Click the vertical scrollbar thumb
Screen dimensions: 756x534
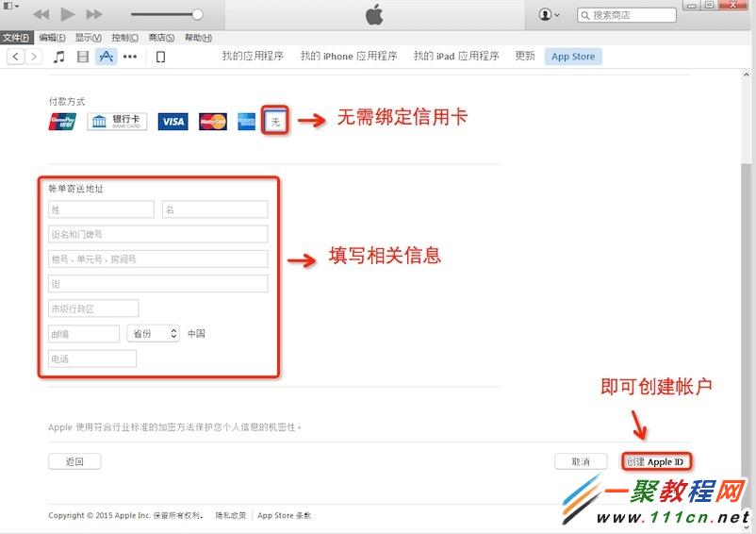(746, 335)
